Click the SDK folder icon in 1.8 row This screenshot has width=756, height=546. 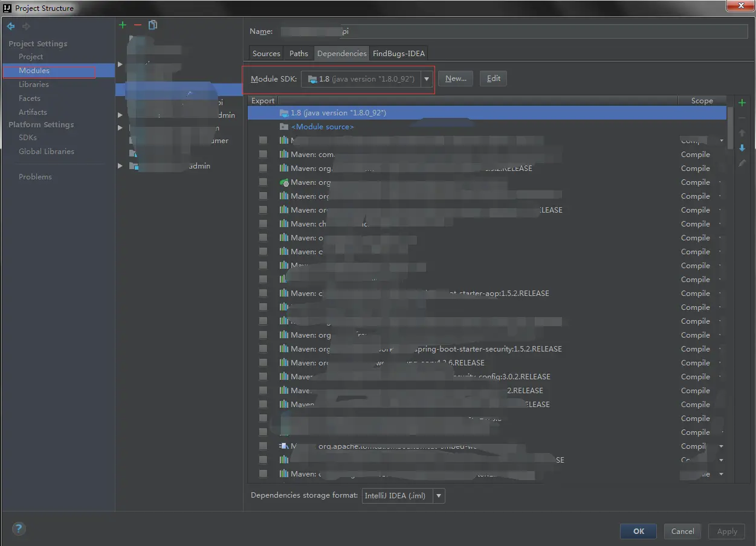(x=284, y=113)
